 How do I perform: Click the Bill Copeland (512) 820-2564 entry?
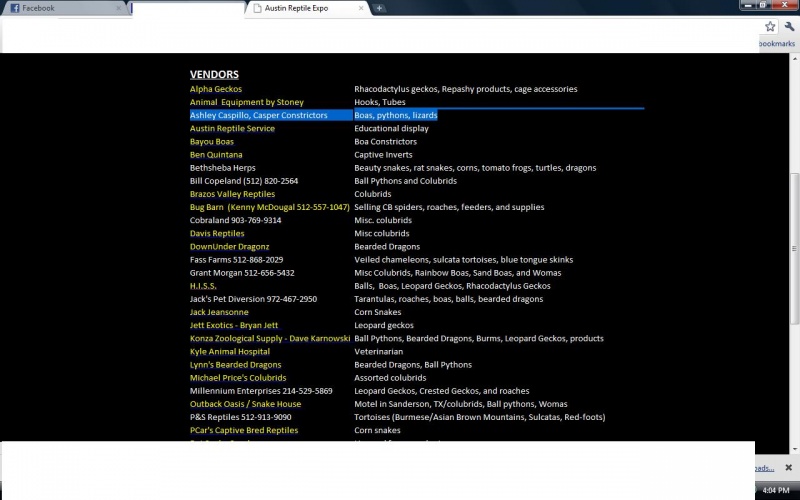[244, 181]
